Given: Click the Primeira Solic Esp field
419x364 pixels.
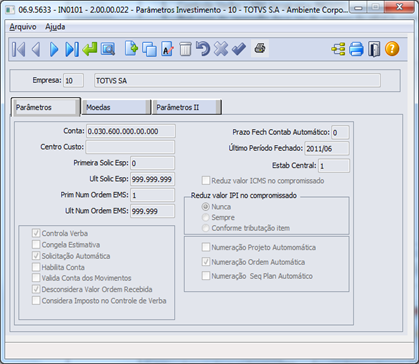Looking at the screenshot, I should point(152,163).
